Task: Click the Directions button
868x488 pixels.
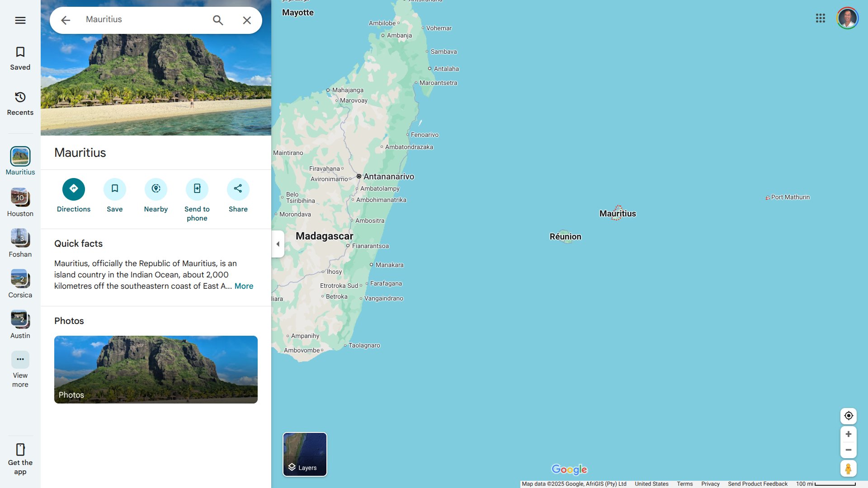Action: [x=74, y=189]
